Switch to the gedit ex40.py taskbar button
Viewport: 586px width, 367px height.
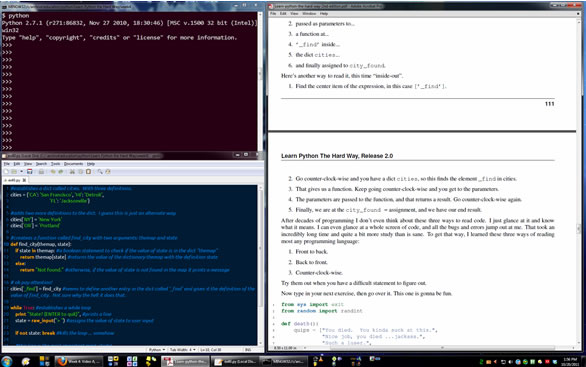(234, 361)
